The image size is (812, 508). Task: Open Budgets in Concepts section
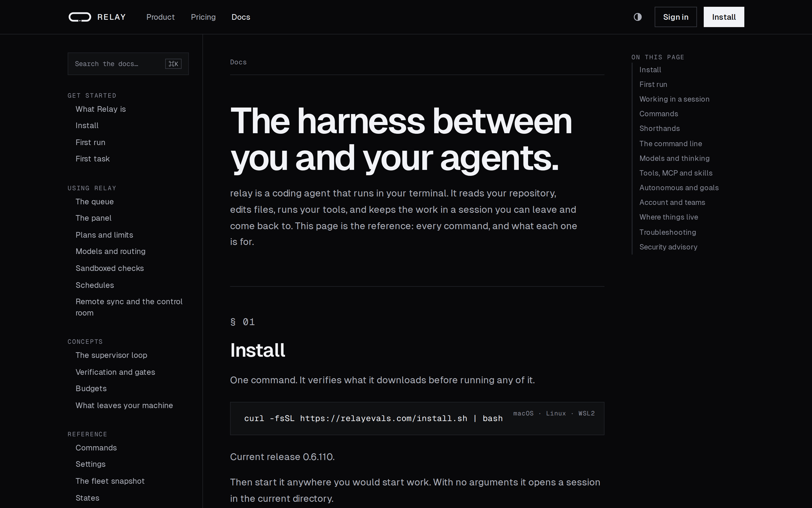click(x=91, y=388)
